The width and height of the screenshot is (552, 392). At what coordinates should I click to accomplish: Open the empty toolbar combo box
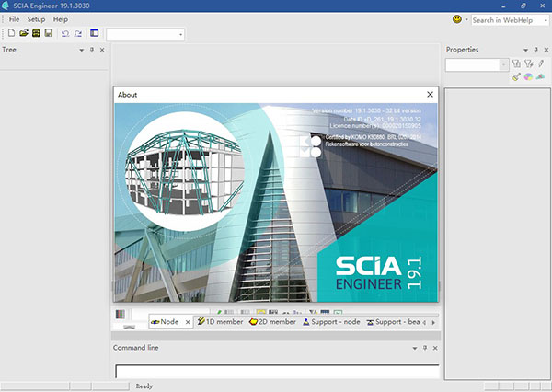click(x=145, y=34)
